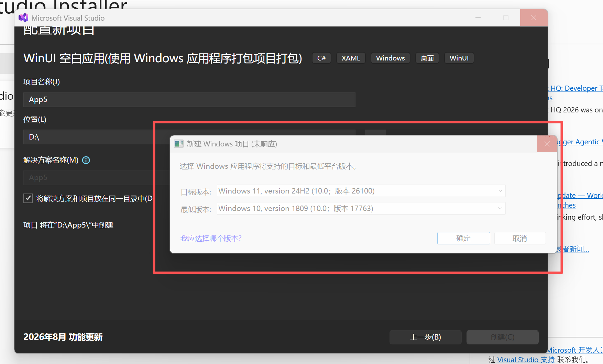Click the disabled 解决方案名称 field
The height and width of the screenshot is (364, 603).
coord(96,178)
